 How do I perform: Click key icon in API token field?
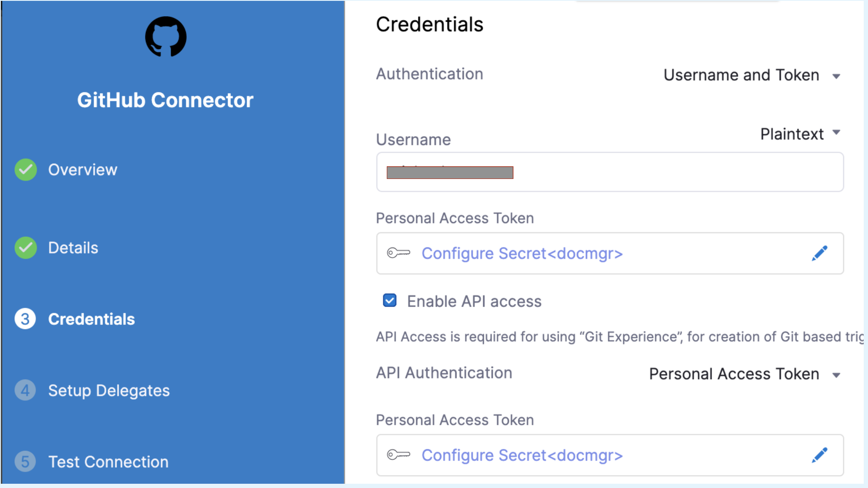coord(398,455)
